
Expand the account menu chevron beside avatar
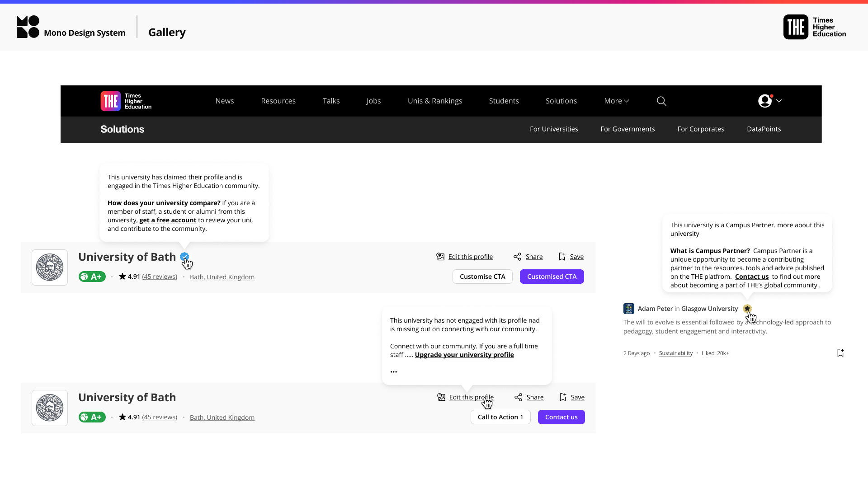click(x=779, y=101)
